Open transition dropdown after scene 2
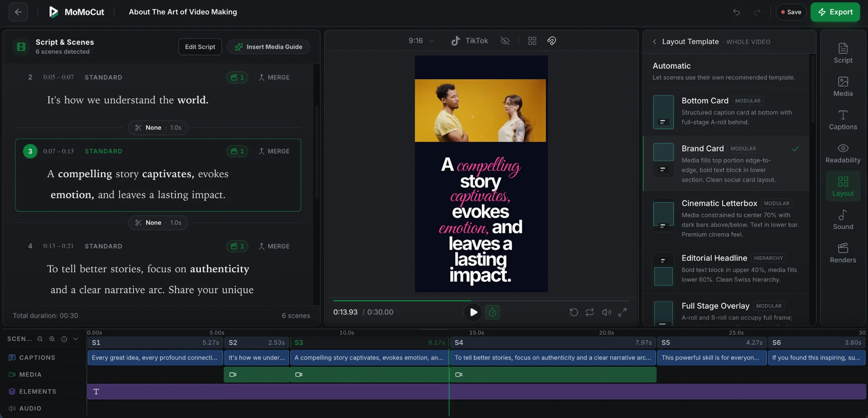This screenshot has width=868, height=418. (158, 128)
